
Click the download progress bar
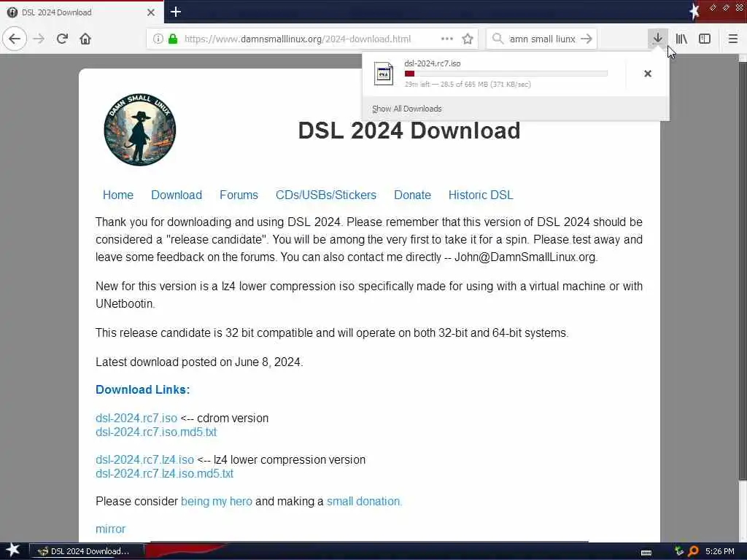(x=506, y=74)
